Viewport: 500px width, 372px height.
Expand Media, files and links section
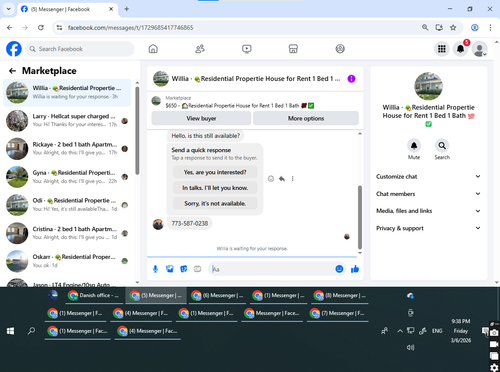(428, 211)
